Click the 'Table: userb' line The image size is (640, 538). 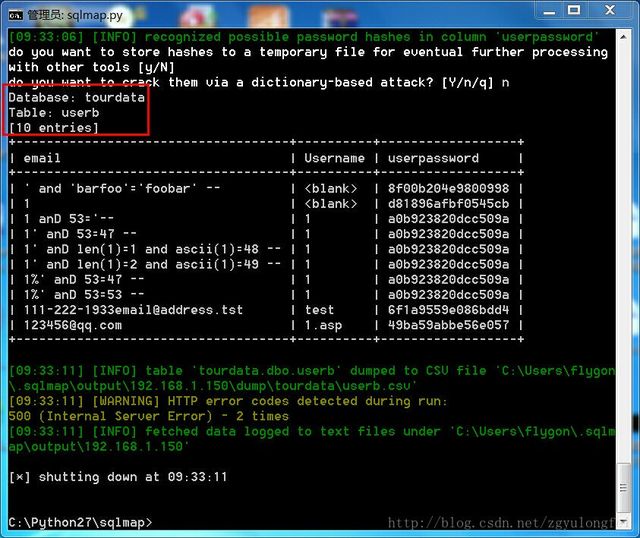tap(53, 113)
